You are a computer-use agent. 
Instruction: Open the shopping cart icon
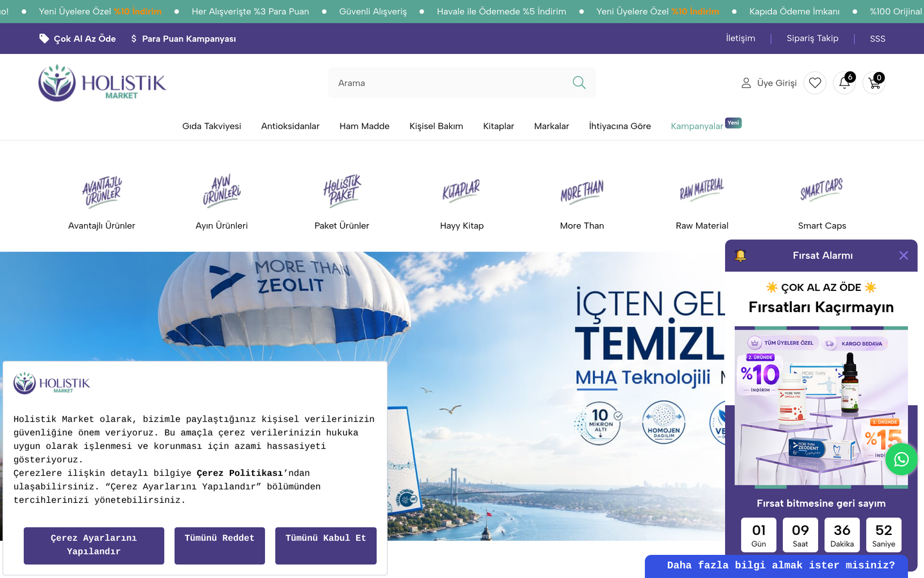(x=874, y=83)
